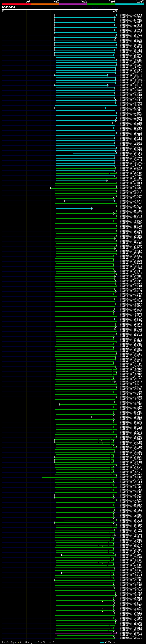Screen dimensions: 146x644
Task: Click the short cyan bar for UniRef100_Q58A17
Action: [98, 319]
